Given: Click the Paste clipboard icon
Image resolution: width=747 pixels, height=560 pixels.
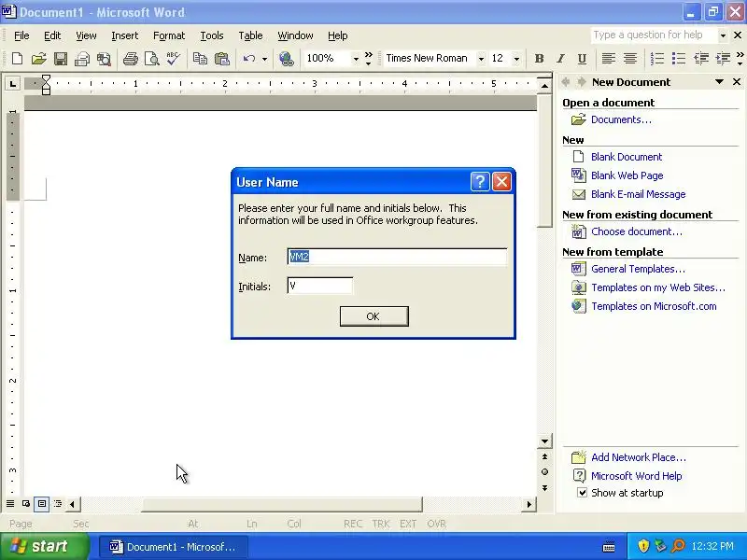Looking at the screenshot, I should coord(222,59).
